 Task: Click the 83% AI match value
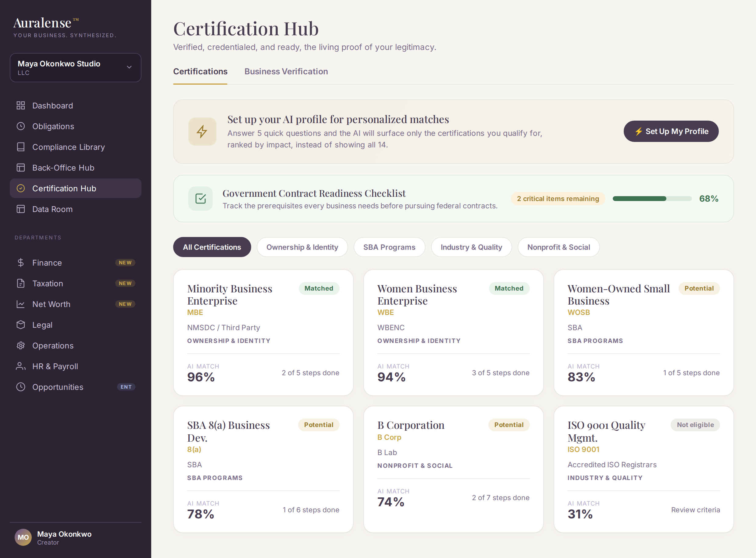(581, 377)
